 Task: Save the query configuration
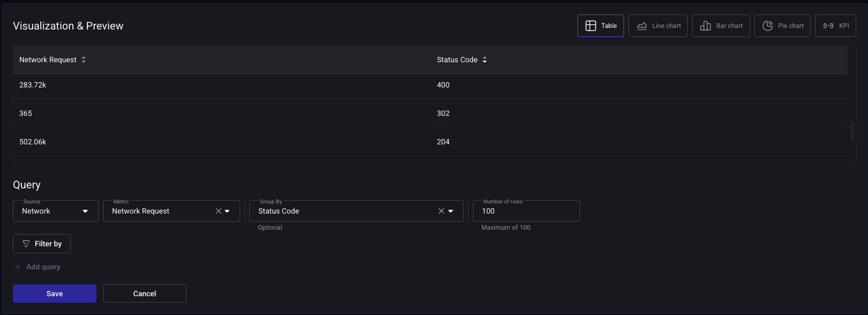point(55,294)
